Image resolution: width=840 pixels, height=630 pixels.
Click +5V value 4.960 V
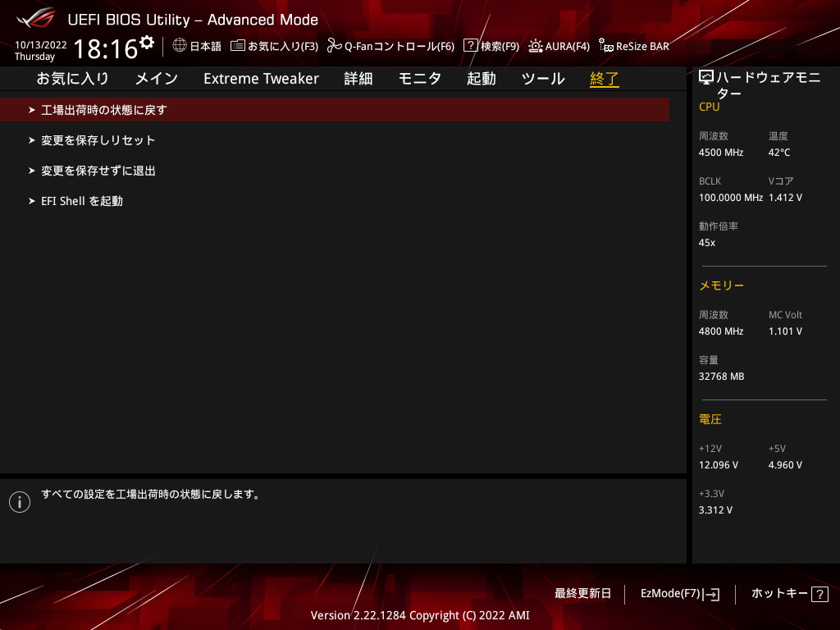[785, 465]
